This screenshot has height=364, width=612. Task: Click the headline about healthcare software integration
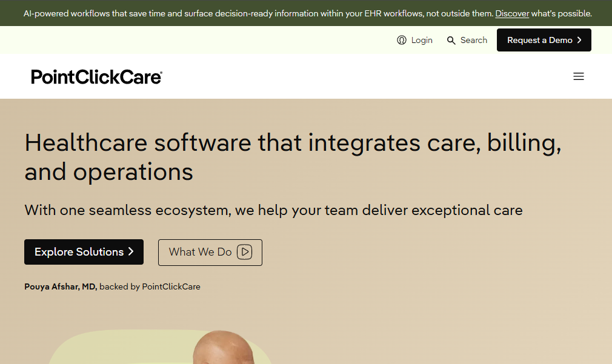click(293, 157)
